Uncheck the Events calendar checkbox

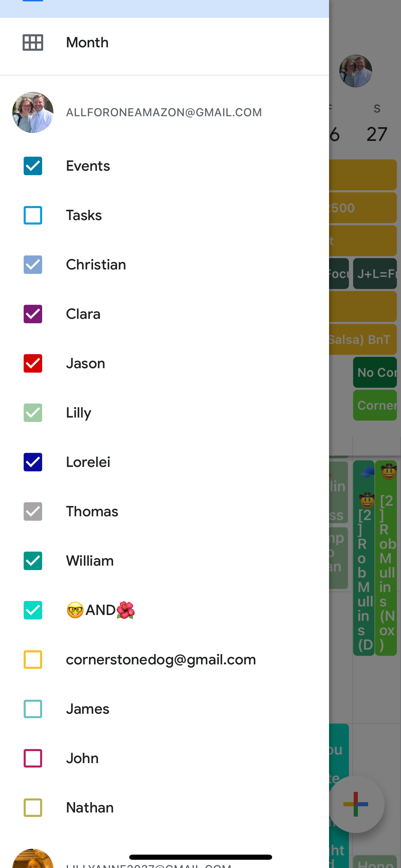(33, 166)
